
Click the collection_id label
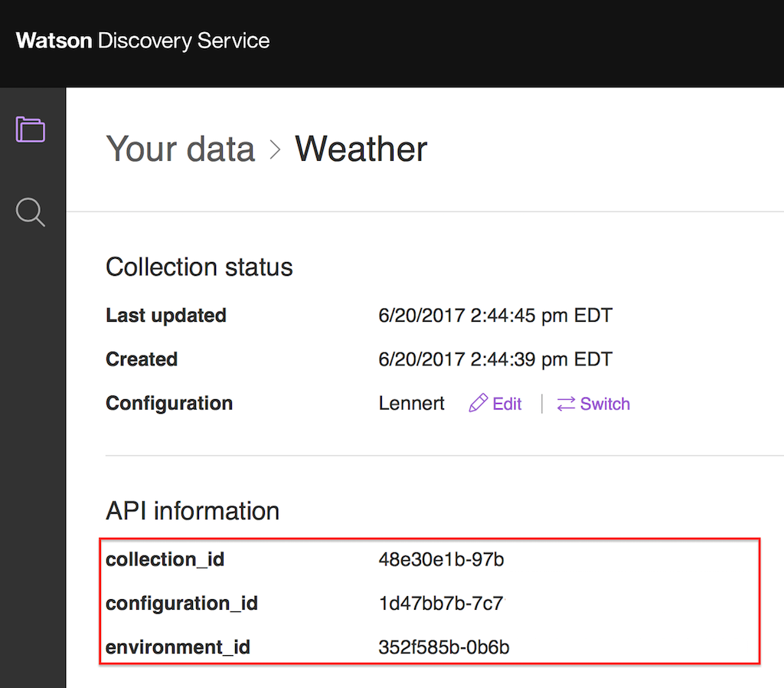pos(165,559)
